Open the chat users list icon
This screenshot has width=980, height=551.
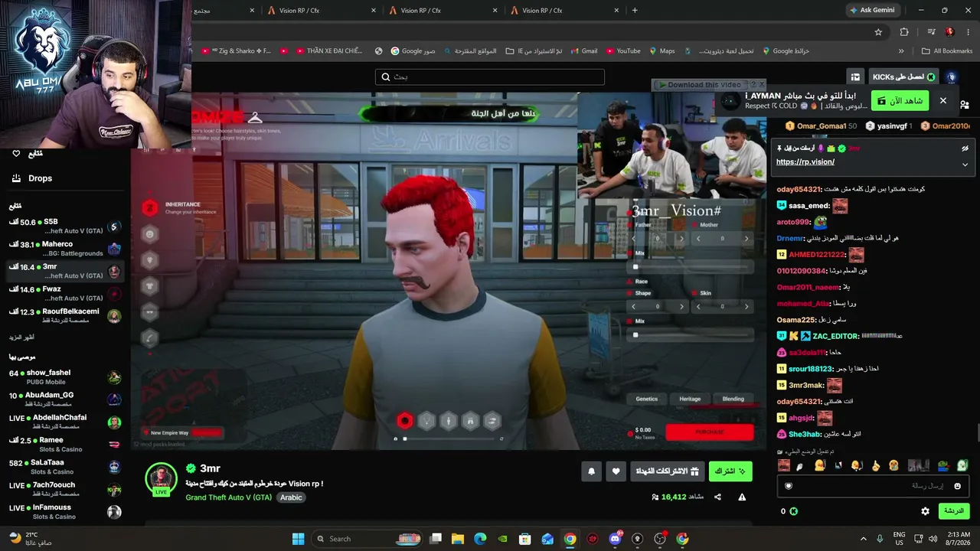(965, 104)
